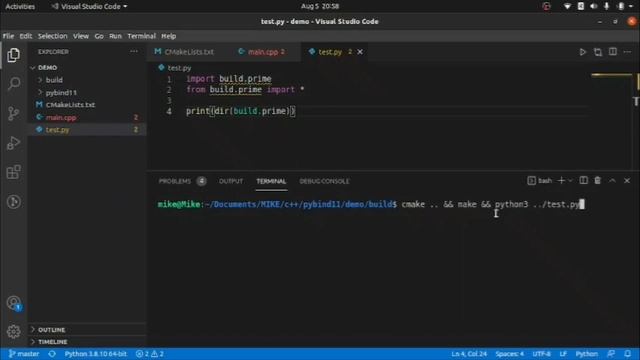
Task: Open the volume indicator in the top bar
Action: pos(593,6)
